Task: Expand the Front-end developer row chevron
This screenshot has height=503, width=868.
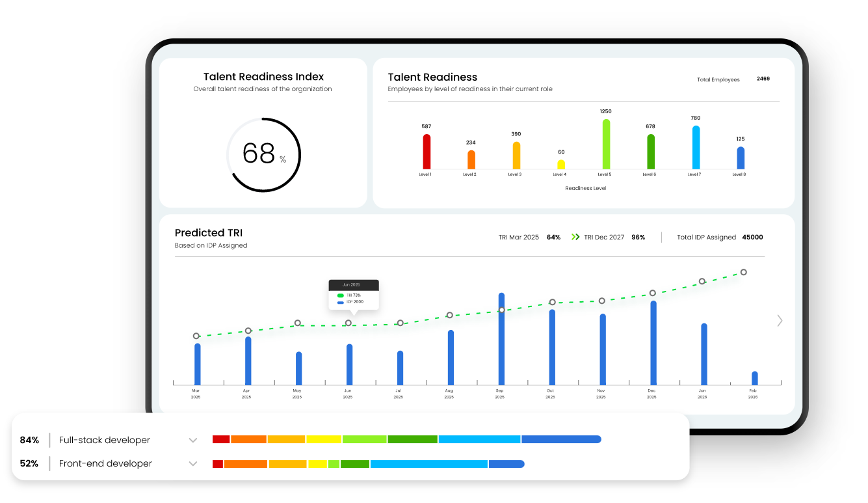Action: point(193,464)
